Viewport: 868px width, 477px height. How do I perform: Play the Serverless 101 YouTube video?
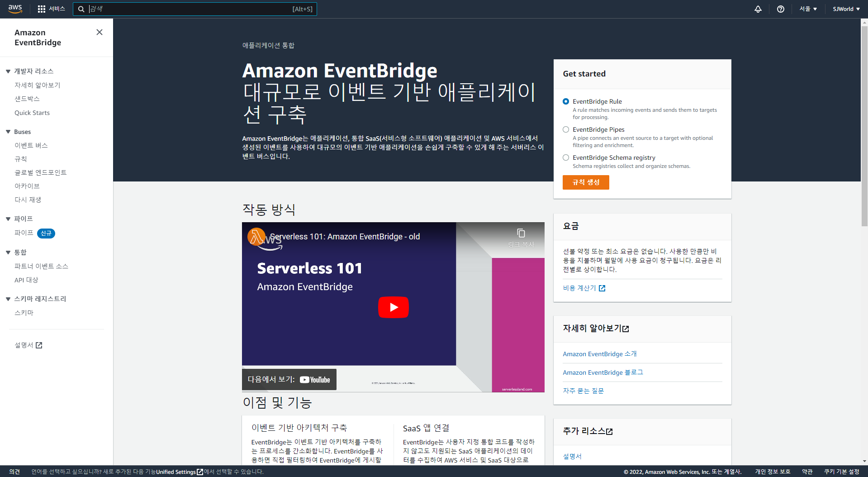click(x=394, y=307)
